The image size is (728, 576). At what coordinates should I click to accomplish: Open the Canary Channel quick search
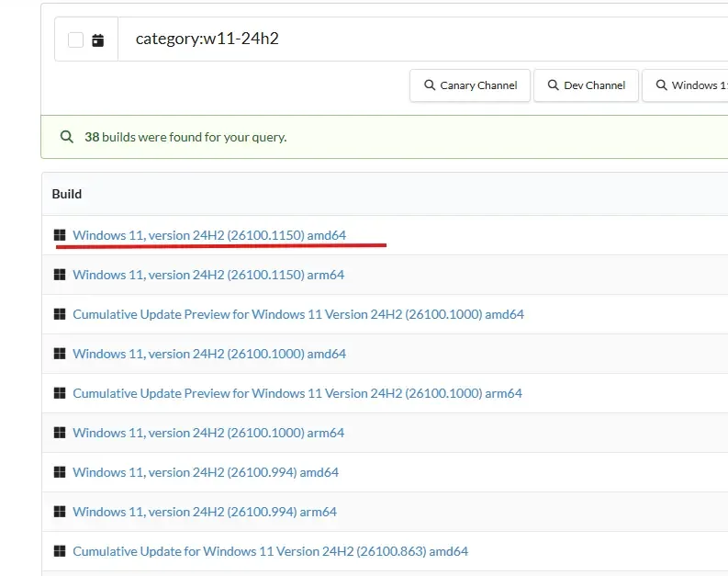click(470, 85)
